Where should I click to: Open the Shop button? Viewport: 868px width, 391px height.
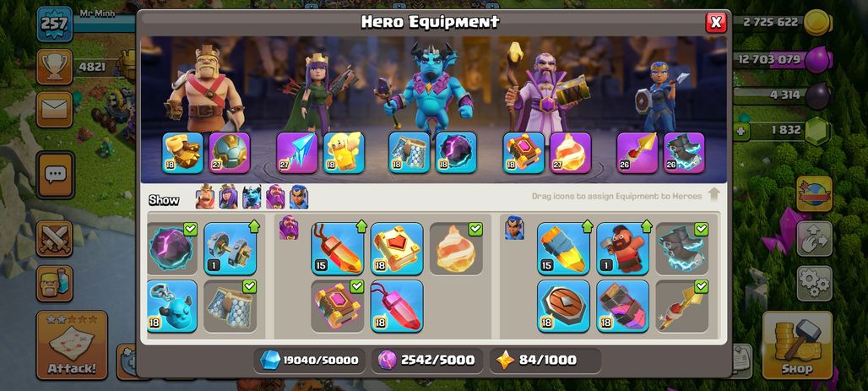coord(797,345)
